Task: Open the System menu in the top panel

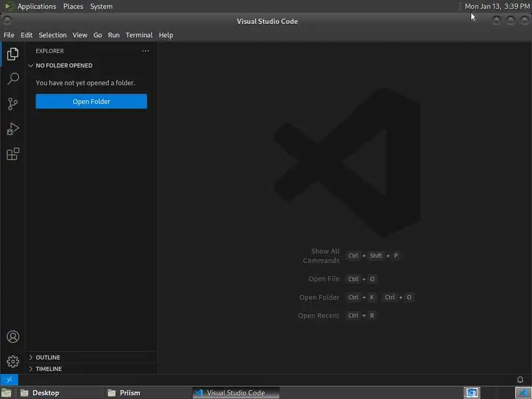Action: [101, 6]
